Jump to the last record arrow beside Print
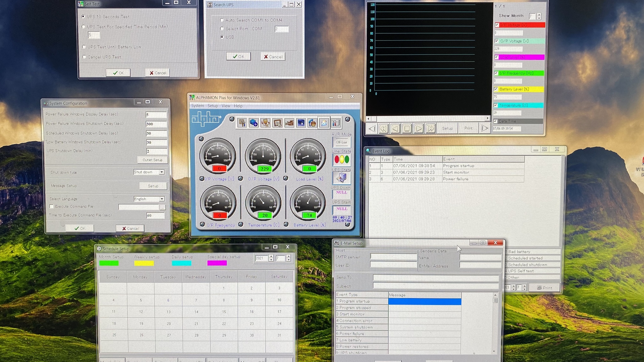This screenshot has height=362, width=644. [x=485, y=128]
